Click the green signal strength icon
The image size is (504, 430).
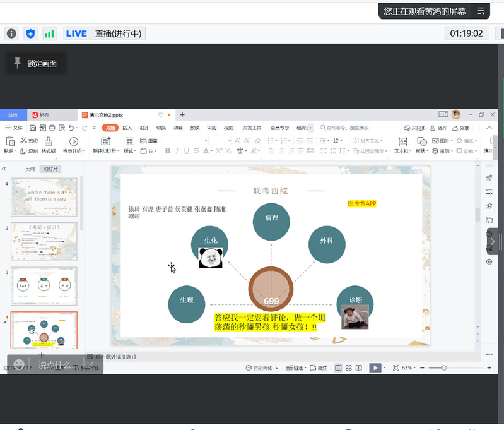pos(49,33)
